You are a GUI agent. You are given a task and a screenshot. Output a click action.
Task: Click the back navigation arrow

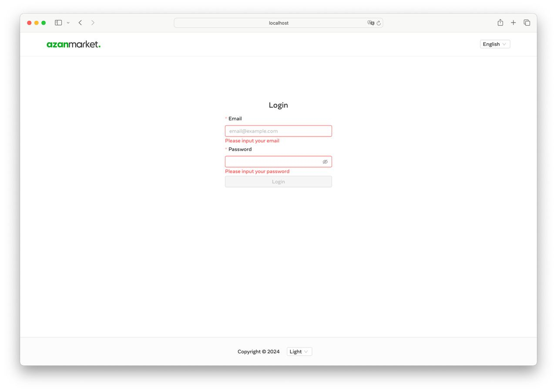(80, 22)
